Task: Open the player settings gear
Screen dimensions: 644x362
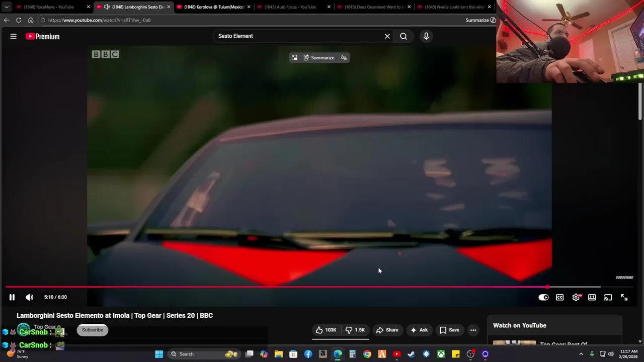Action: (576, 297)
